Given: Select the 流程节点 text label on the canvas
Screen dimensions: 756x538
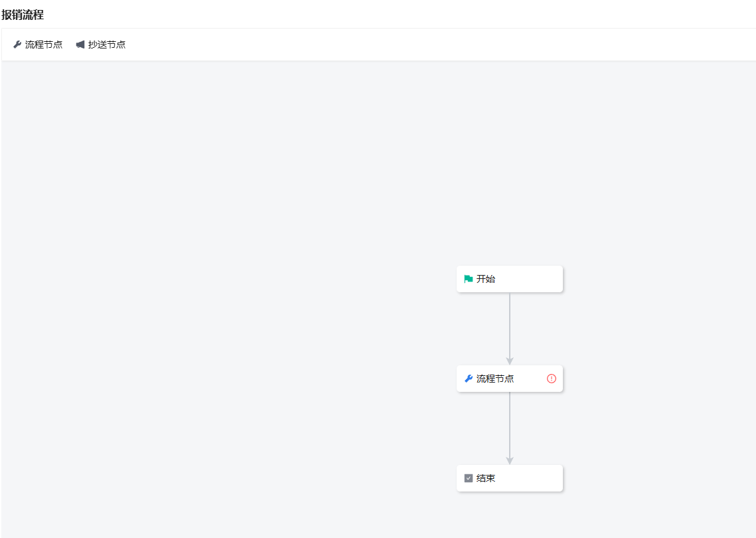Looking at the screenshot, I should click(x=495, y=379).
